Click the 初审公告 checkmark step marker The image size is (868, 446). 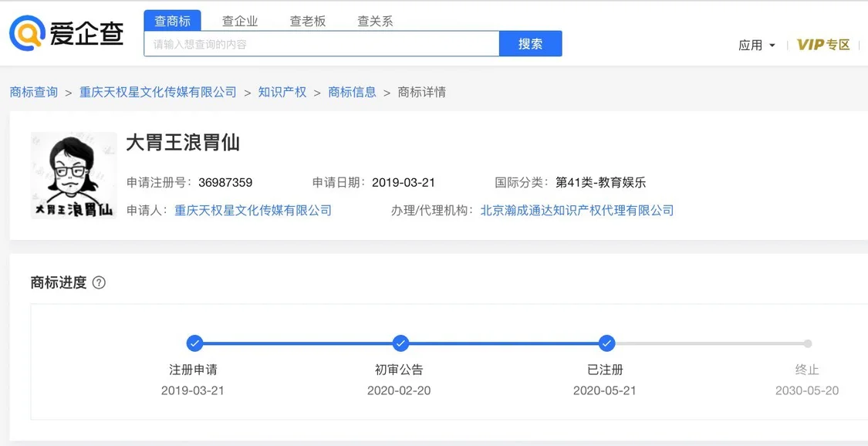click(400, 343)
